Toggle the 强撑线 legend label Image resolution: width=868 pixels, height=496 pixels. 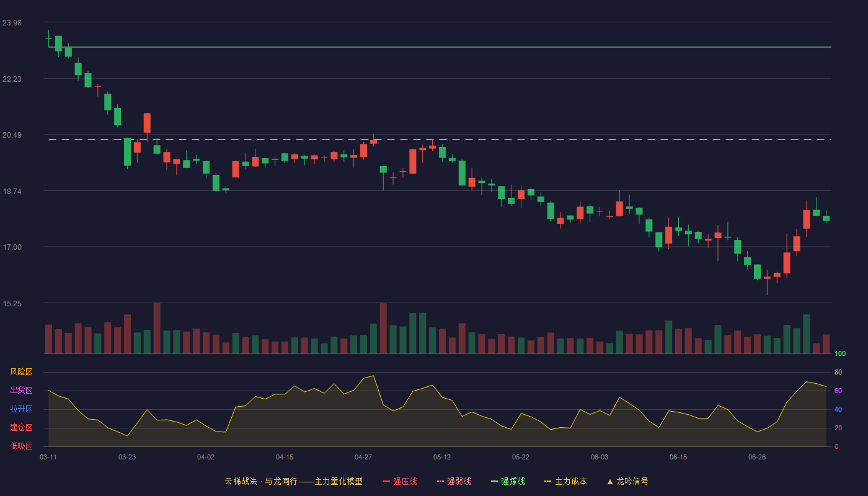tap(513, 481)
